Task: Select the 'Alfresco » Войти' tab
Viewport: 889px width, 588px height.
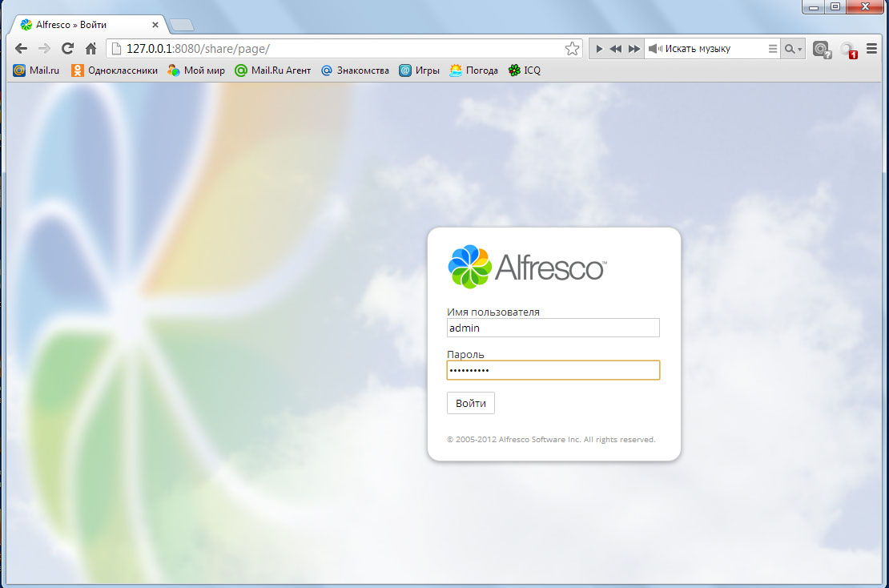Action: 89,25
